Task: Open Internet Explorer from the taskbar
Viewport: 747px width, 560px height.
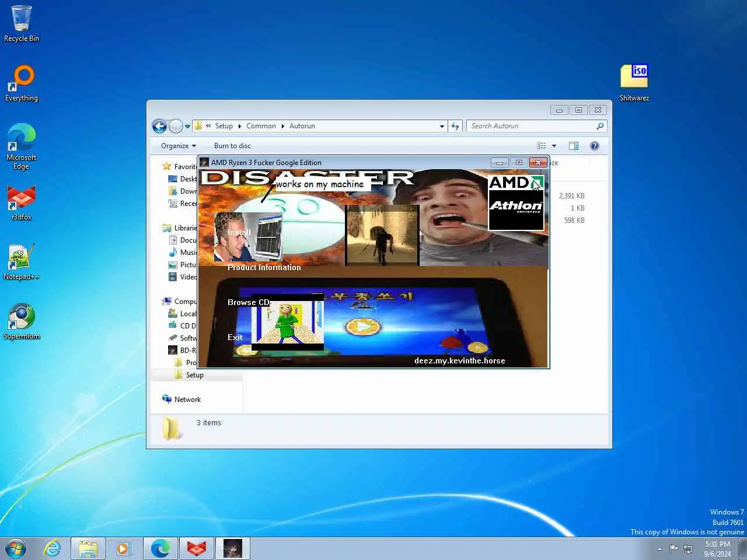Action: click(x=53, y=548)
